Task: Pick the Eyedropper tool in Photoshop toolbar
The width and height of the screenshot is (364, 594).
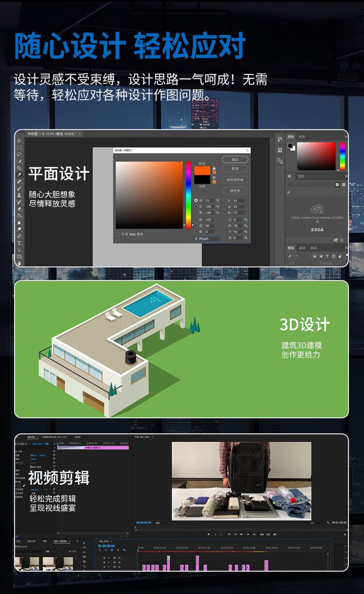Action: point(19,175)
